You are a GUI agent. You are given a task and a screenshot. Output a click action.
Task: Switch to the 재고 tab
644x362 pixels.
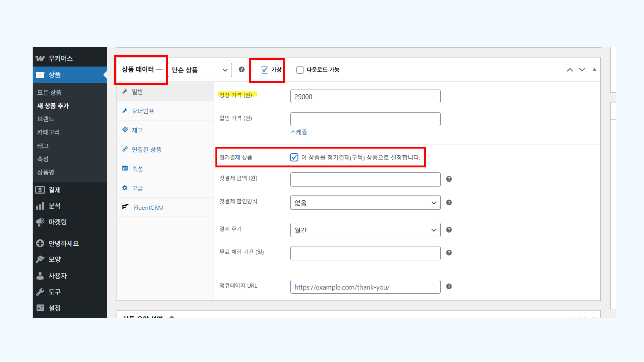point(165,130)
